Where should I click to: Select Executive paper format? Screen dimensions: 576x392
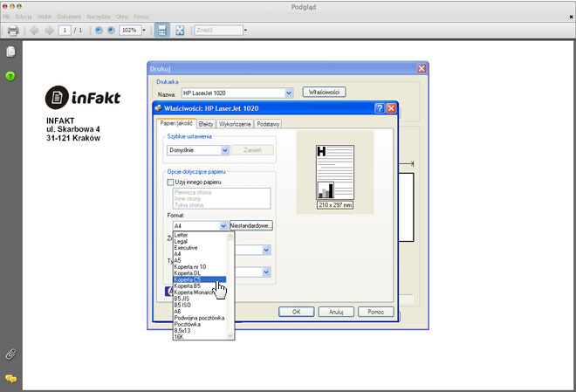(x=200, y=248)
